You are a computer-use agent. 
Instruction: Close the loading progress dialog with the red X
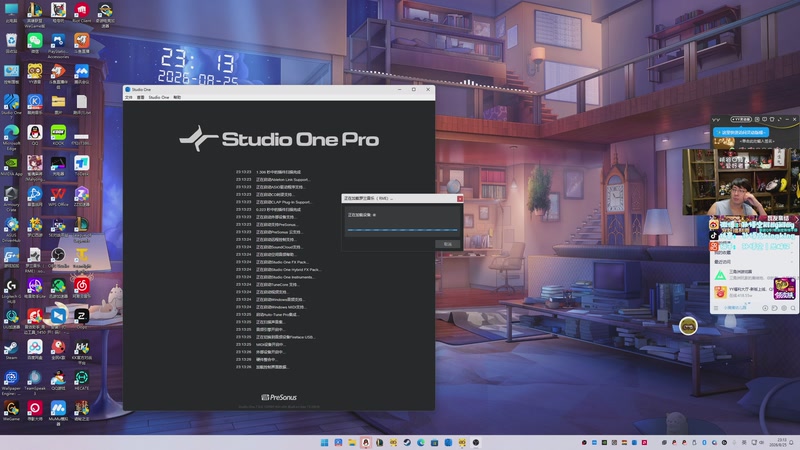tap(460, 198)
